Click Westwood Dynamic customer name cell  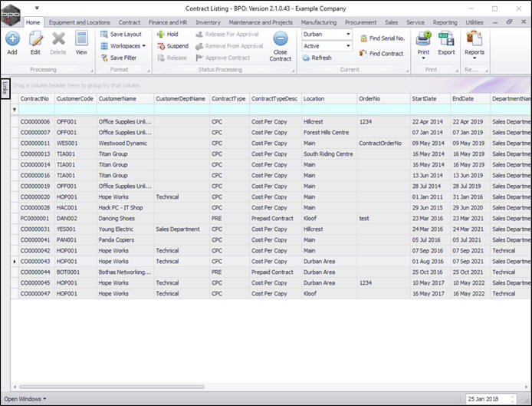(x=125, y=144)
